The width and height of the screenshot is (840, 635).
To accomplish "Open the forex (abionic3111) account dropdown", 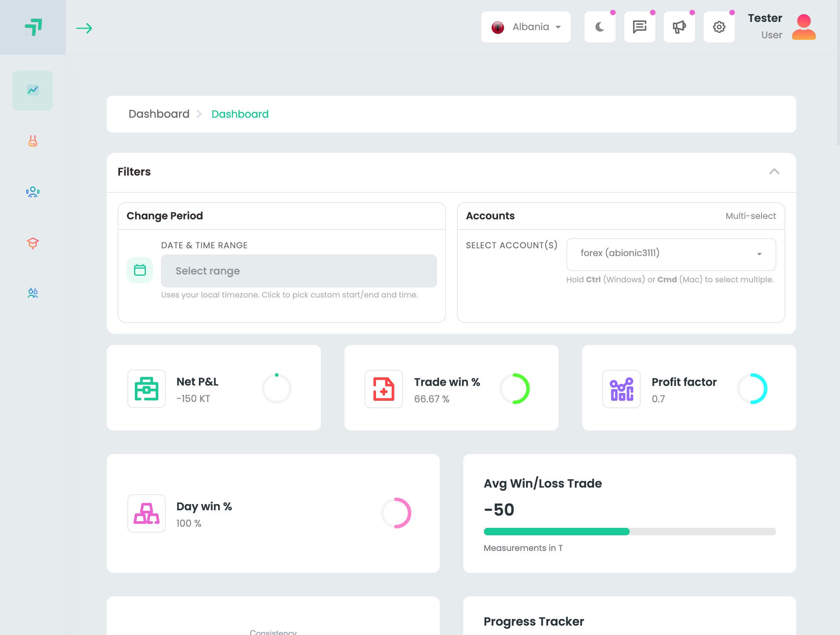I will click(x=671, y=254).
